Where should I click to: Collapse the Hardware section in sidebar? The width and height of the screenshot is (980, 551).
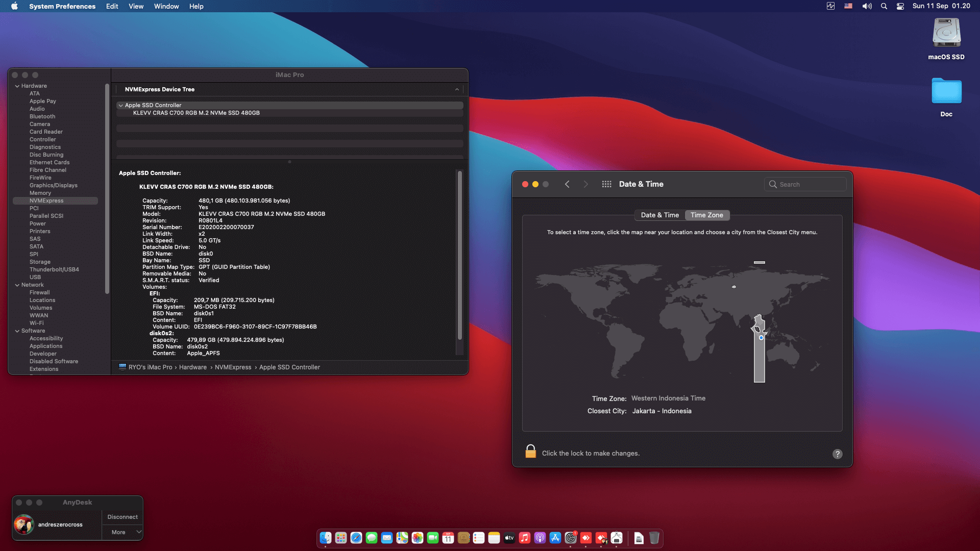17,86
